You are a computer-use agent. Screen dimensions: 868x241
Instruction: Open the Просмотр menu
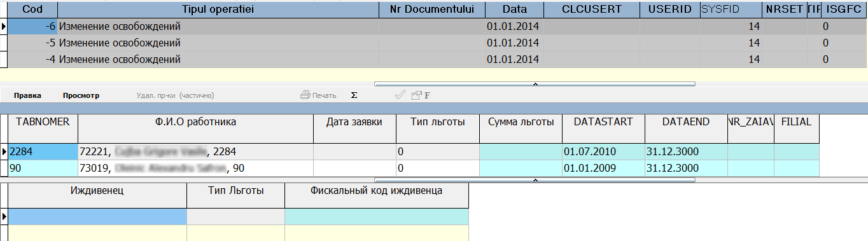coord(81,95)
